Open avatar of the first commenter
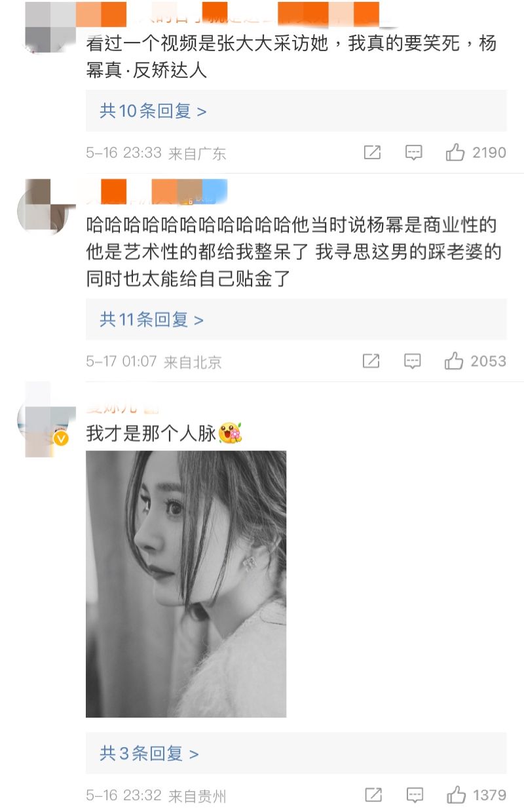This screenshot has width=524, height=812. coord(50,25)
